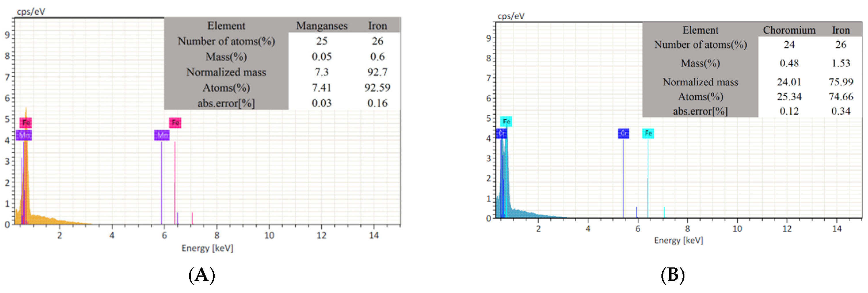Select the chromium mass value 0.48
Viewport: 868px width, 293px height.
[x=789, y=63]
